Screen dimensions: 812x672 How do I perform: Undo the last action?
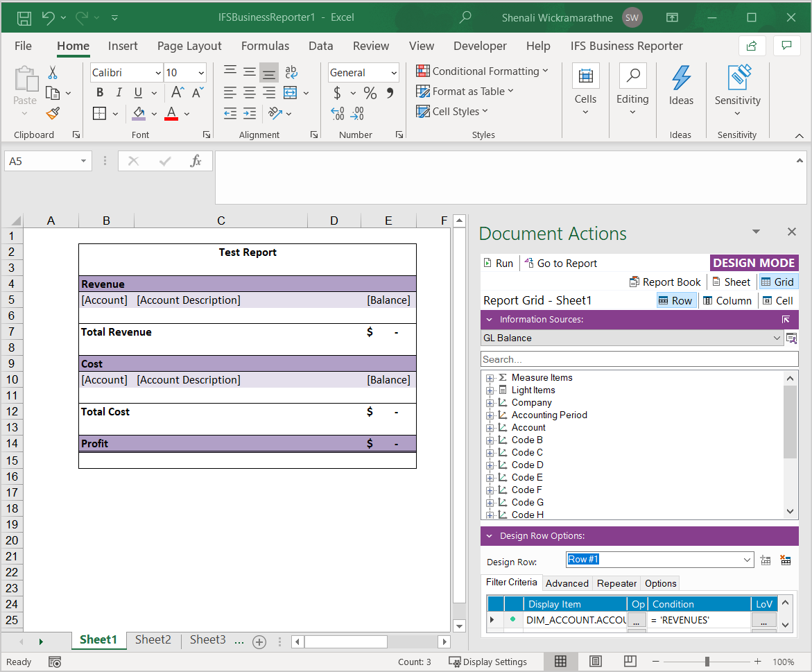(x=48, y=18)
